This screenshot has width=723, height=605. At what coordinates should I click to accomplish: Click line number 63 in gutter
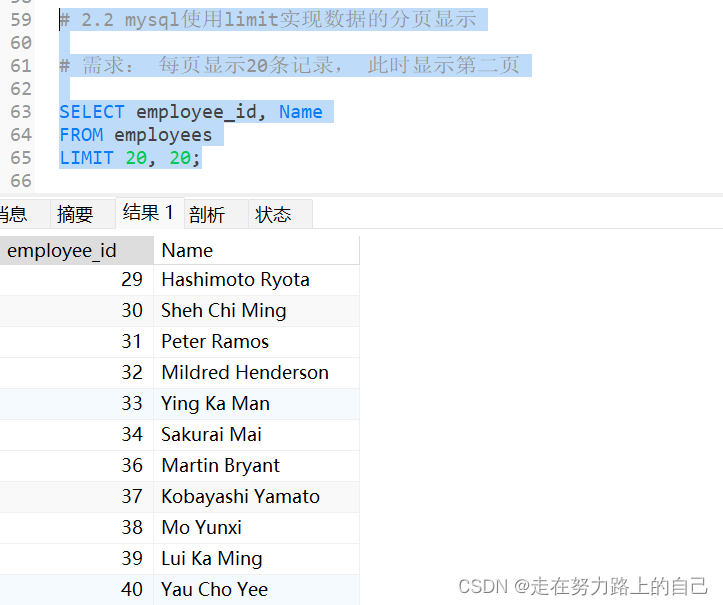(21, 112)
